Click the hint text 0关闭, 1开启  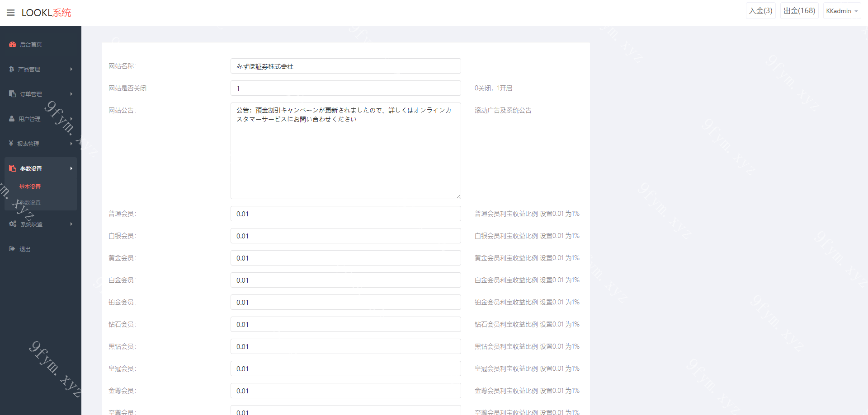click(x=493, y=88)
